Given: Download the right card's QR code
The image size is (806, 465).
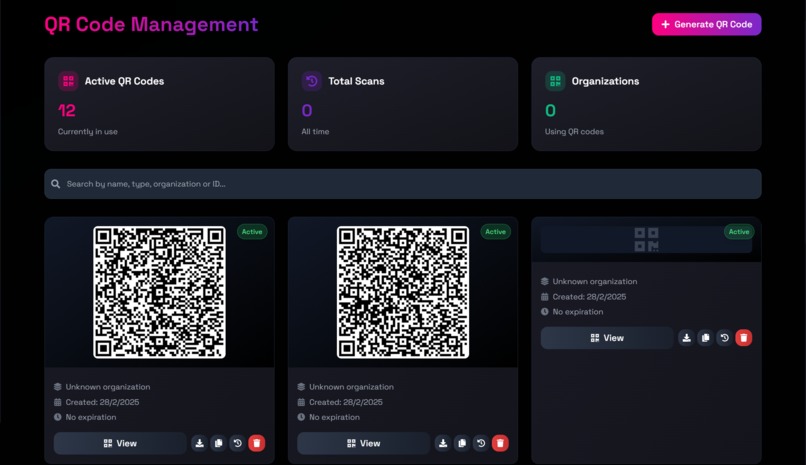Looking at the screenshot, I should pos(686,338).
